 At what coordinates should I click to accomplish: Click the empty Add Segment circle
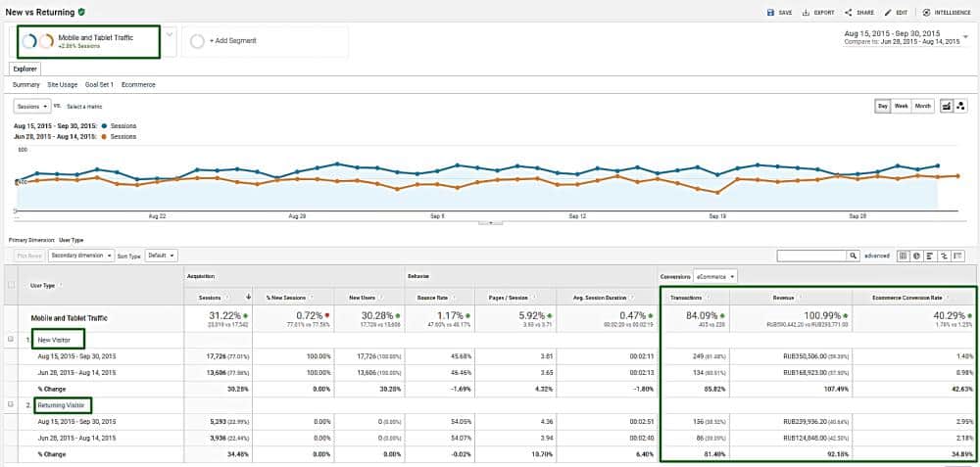[x=198, y=41]
